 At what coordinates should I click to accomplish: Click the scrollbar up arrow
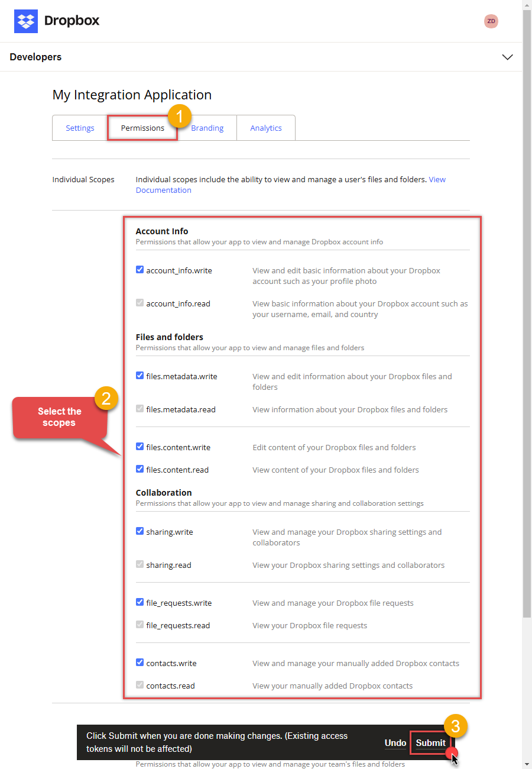point(527,5)
